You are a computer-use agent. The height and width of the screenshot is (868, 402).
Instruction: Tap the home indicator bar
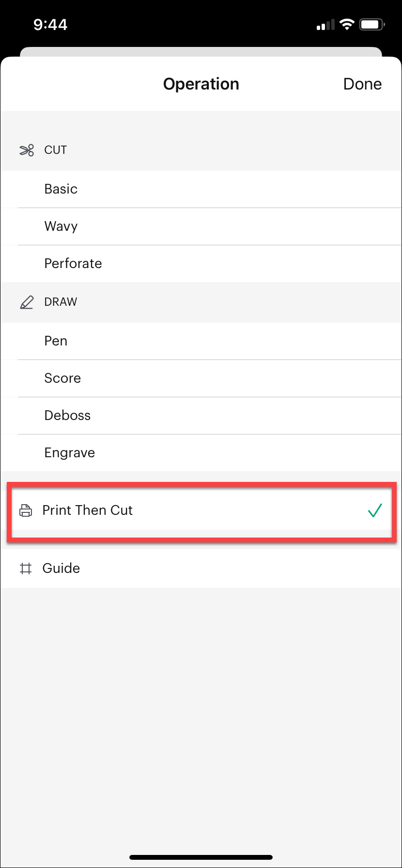(201, 857)
